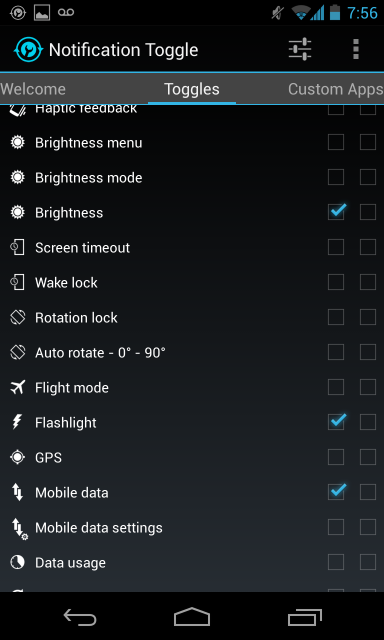Tap the Mobile data arrows icon
The width and height of the screenshot is (384, 640).
tap(18, 493)
